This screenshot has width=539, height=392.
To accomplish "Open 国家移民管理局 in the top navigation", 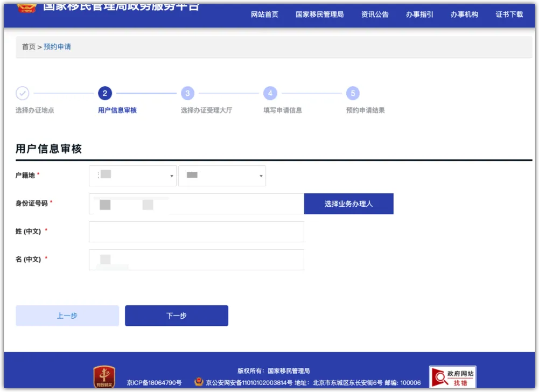I will pyautogui.click(x=319, y=15).
